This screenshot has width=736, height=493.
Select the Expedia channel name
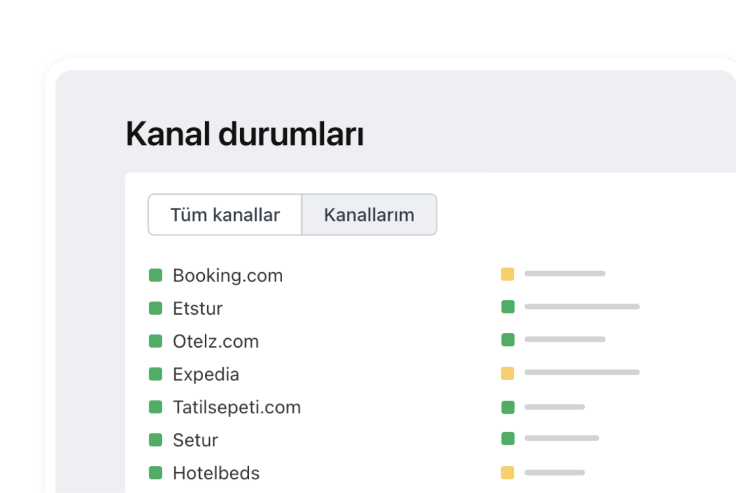coord(206,375)
